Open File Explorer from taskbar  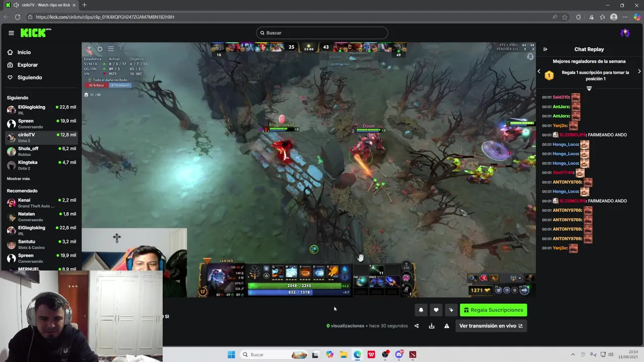(x=344, y=354)
